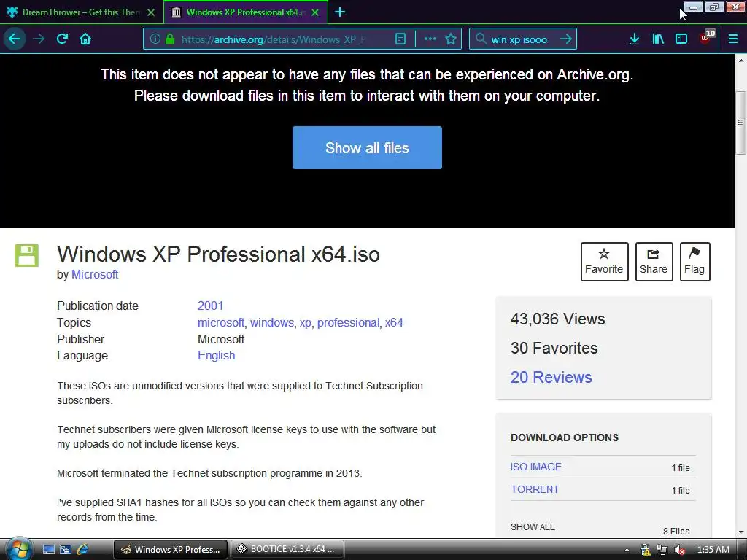
Task: Show site information via the info icon
Action: (155, 39)
